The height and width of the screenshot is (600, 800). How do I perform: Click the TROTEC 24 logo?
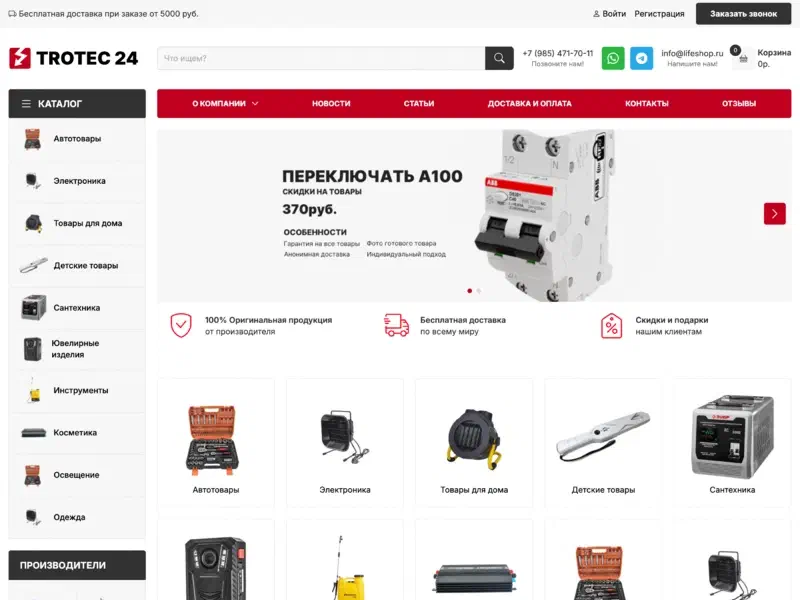coord(73,58)
